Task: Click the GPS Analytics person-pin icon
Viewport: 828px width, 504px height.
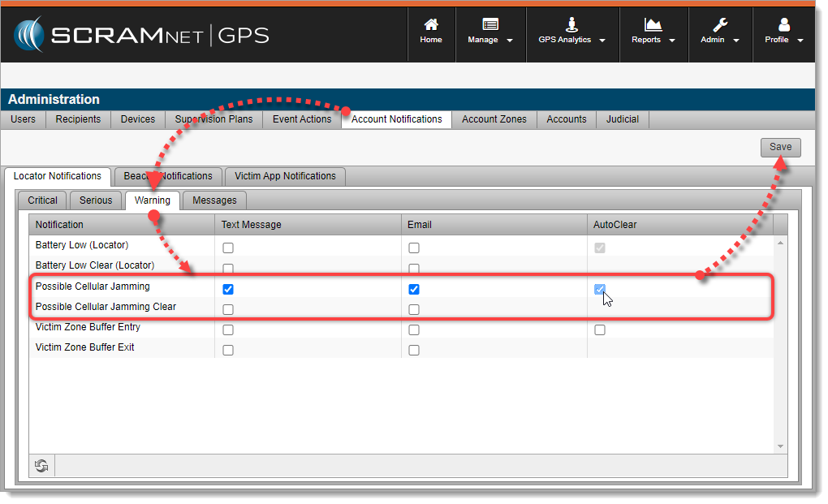Action: click(x=571, y=24)
